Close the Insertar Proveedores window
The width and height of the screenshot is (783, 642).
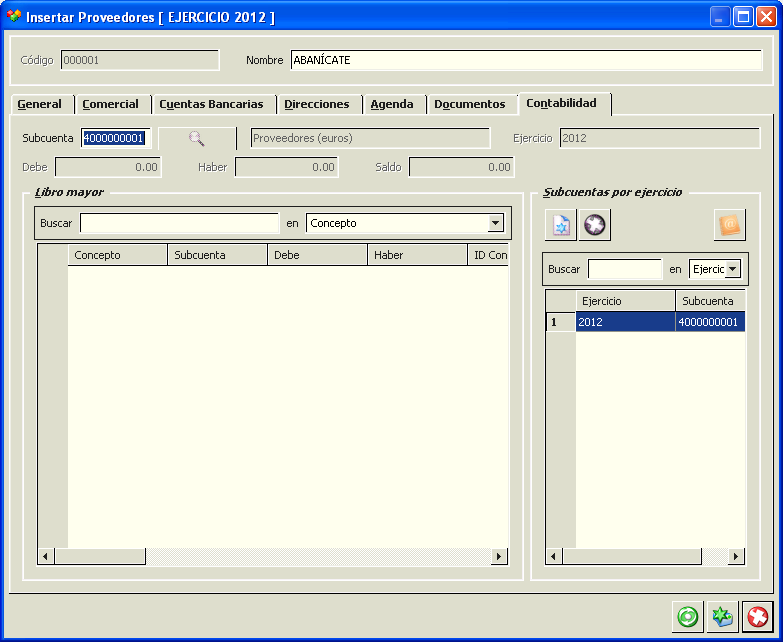point(766,17)
